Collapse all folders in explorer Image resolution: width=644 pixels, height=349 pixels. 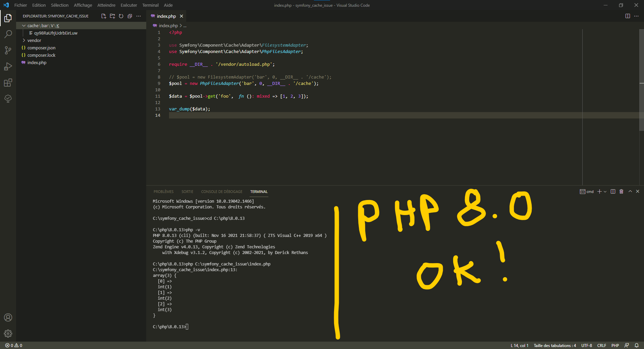click(x=130, y=16)
